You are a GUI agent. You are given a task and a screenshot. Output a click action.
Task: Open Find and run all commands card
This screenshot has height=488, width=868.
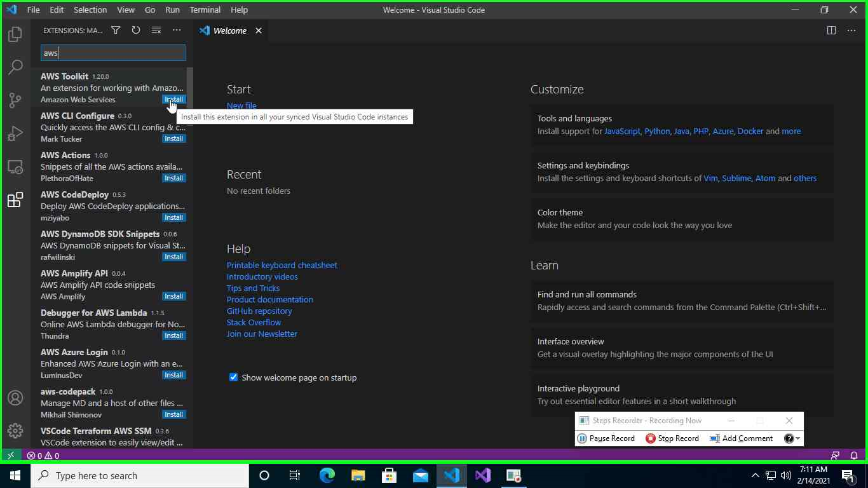click(x=682, y=301)
